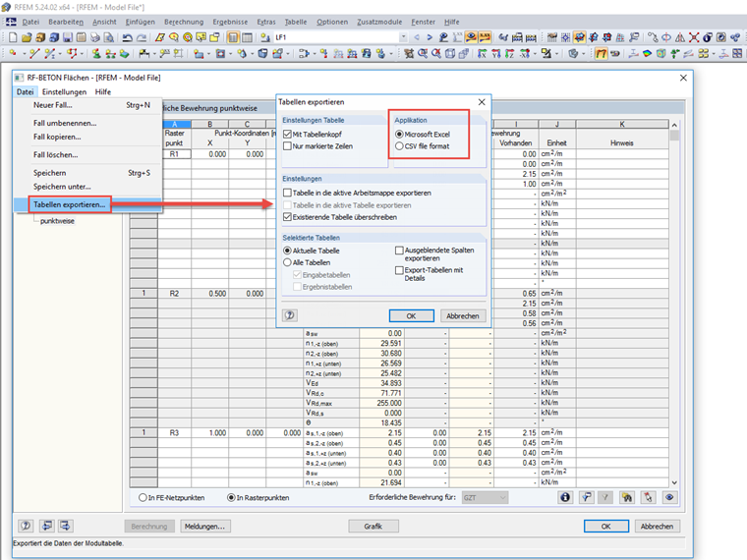Check 'Export-Tabellen mit Details' box

(399, 270)
